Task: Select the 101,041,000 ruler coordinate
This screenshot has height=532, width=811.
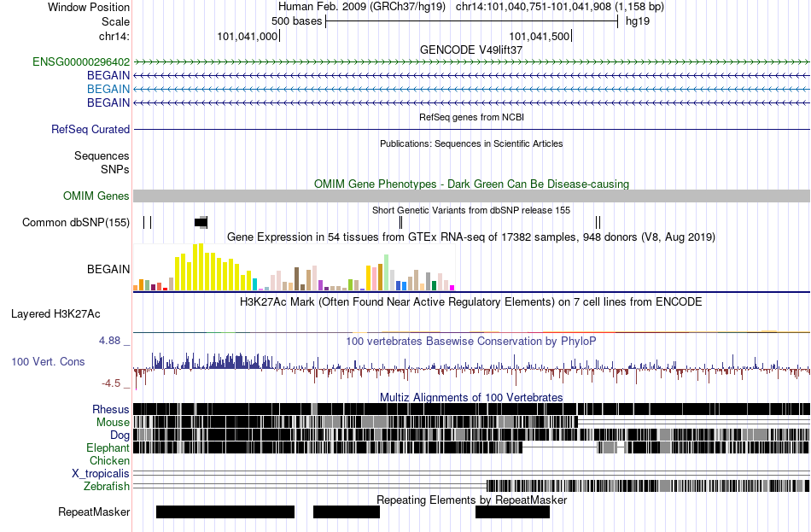Action: (248, 36)
